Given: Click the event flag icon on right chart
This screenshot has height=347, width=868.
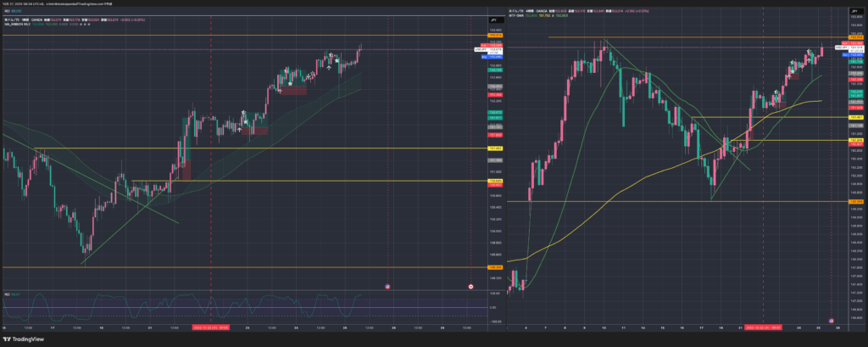Looking at the screenshot, I should [831, 320].
